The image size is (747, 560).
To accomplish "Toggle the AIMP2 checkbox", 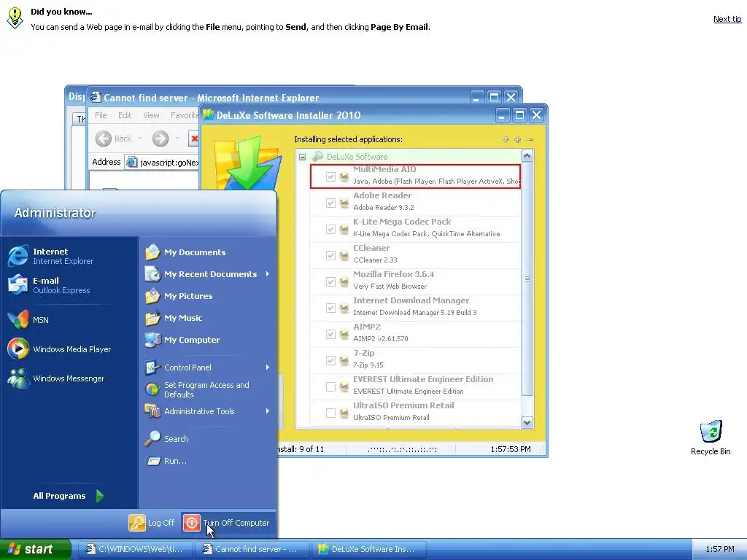I will point(330,334).
